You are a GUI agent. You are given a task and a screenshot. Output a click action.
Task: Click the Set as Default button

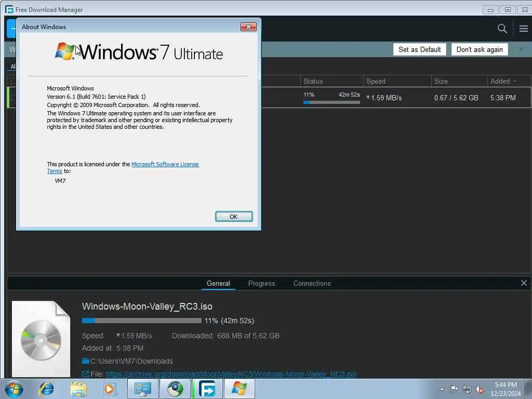(x=419, y=49)
